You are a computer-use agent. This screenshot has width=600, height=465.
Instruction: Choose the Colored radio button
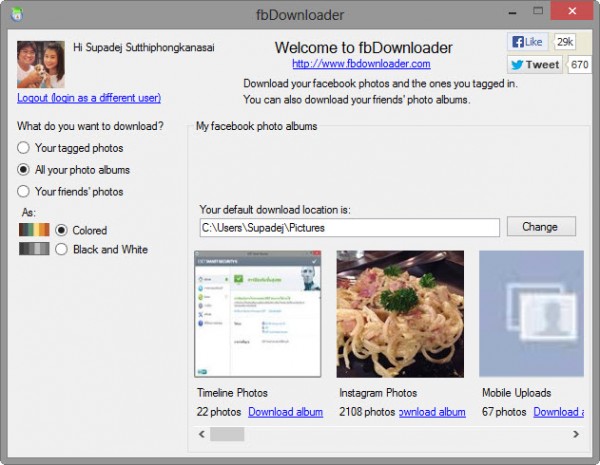[x=61, y=230]
